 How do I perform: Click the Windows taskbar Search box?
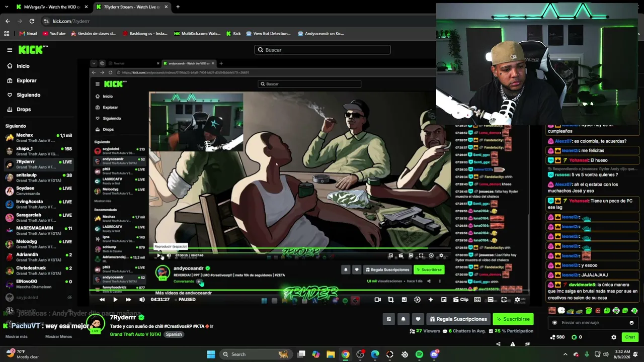[256, 354]
